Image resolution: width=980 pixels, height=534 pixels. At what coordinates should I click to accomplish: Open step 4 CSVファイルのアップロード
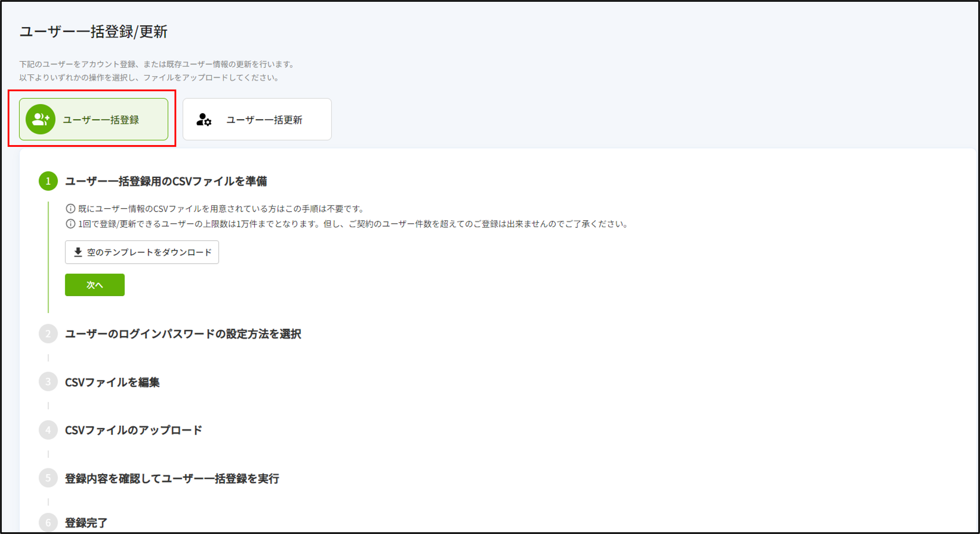[134, 430]
